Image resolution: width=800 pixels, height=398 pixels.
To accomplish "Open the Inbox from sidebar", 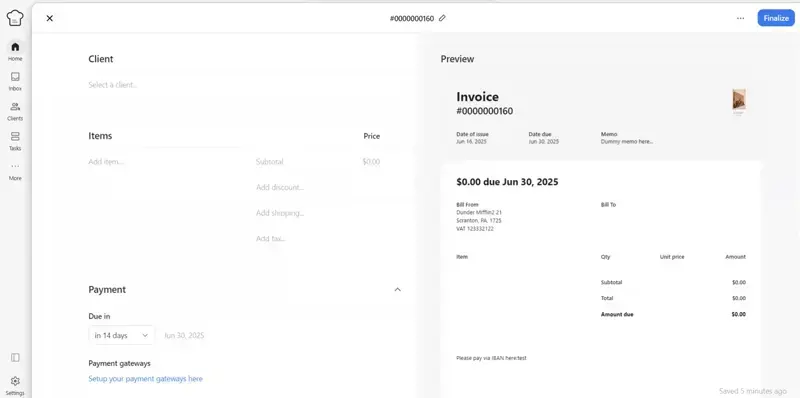I will pos(15,81).
